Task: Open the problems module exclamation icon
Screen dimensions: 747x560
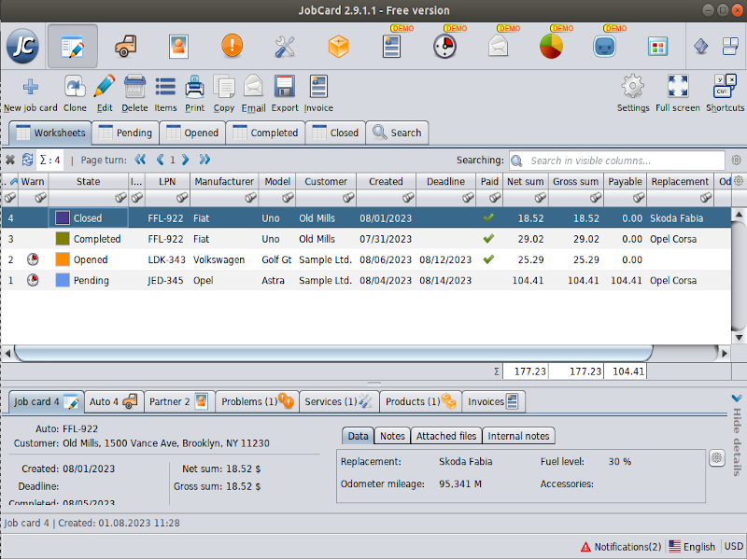Action: pos(232,46)
